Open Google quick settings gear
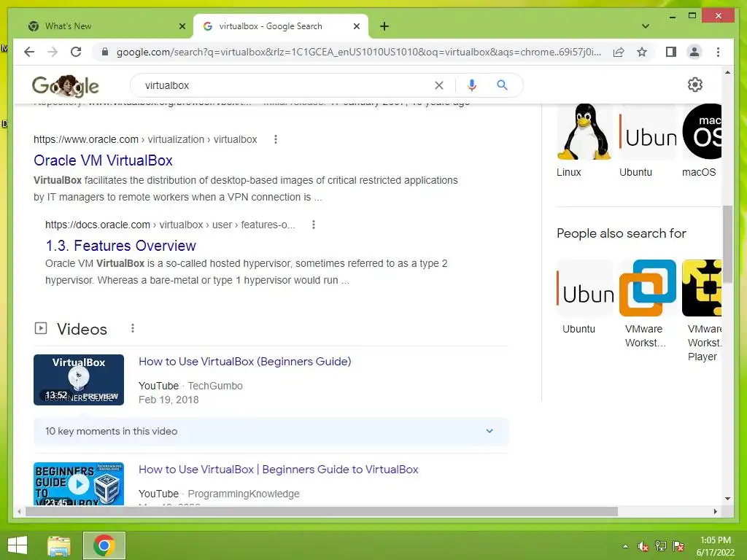The width and height of the screenshot is (747, 560). 695,85
